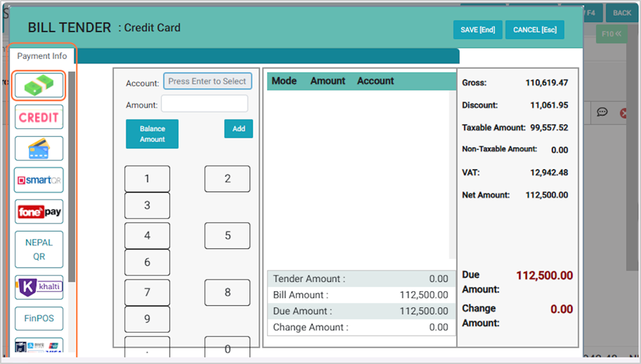Viewport: 641px width, 364px height.
Task: Open the Account selection field
Action: tap(207, 81)
